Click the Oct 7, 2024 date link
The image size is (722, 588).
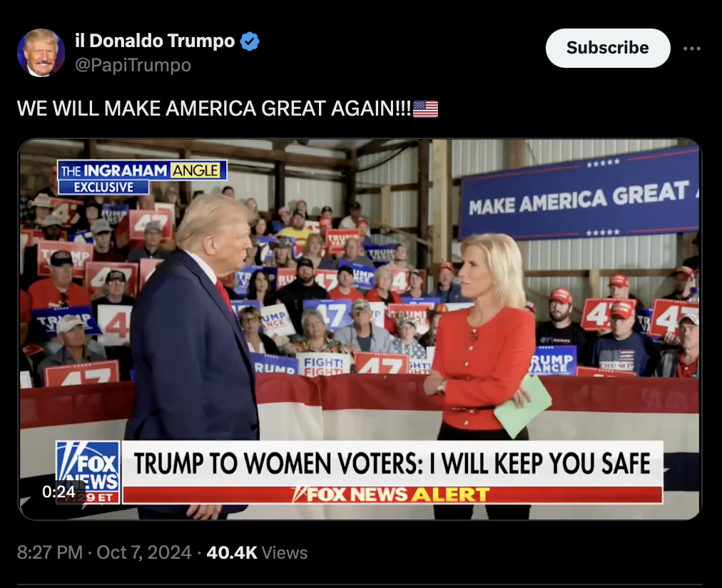pyautogui.click(x=143, y=552)
